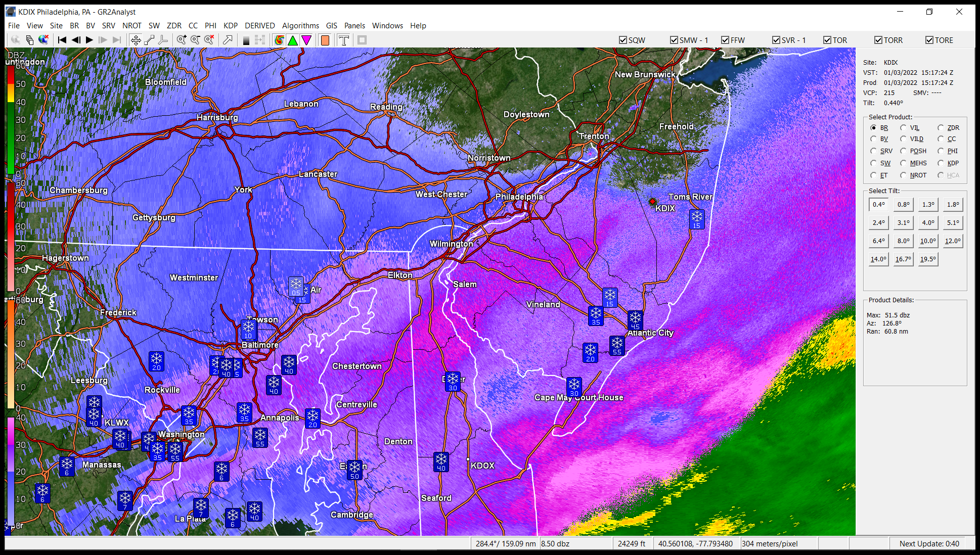Select the ET product radio button
The width and height of the screenshot is (980, 555).
pyautogui.click(x=873, y=175)
